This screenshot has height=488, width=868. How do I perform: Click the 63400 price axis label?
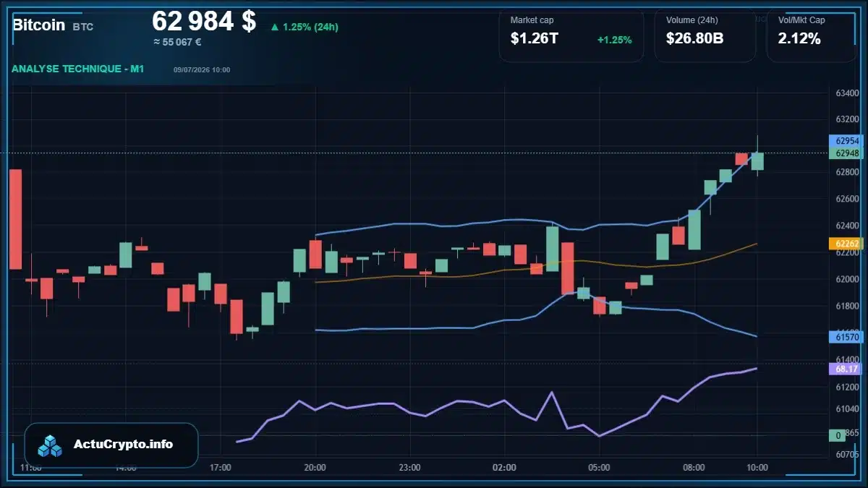coord(846,93)
